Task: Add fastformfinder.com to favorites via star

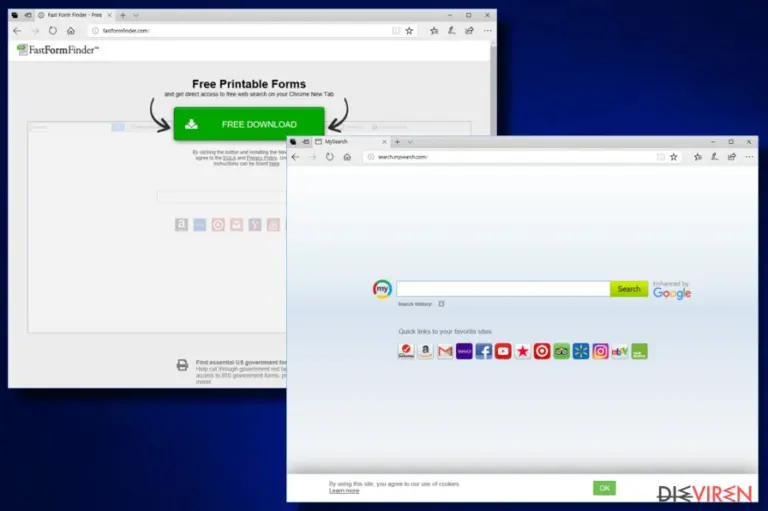Action: click(409, 30)
